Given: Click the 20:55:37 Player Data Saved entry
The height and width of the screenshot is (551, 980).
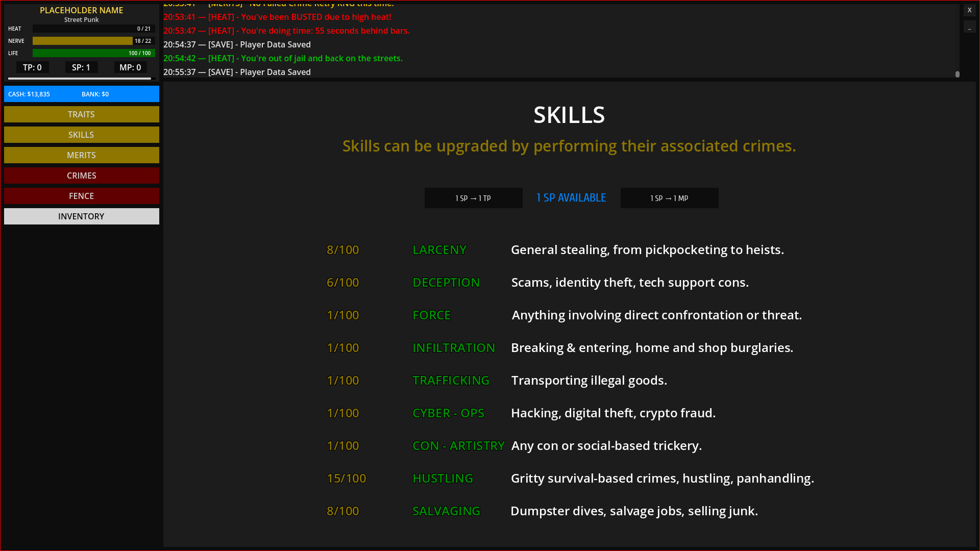Looking at the screenshot, I should 237,72.
